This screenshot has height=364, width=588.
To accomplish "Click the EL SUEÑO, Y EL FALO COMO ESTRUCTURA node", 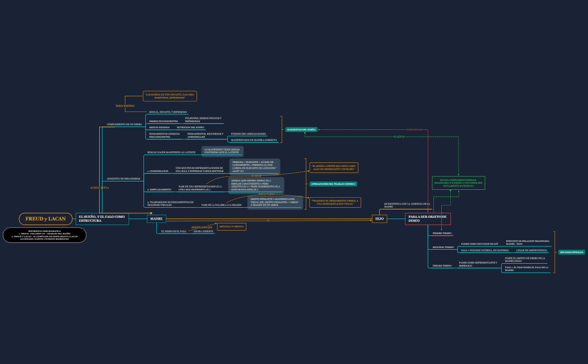I will click(x=102, y=219).
